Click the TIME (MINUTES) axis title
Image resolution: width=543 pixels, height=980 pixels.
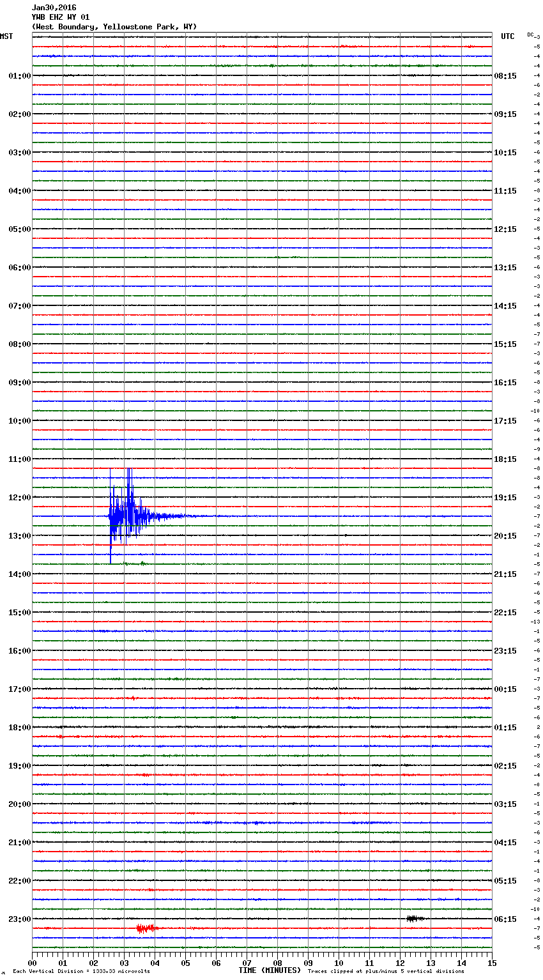click(x=270, y=970)
